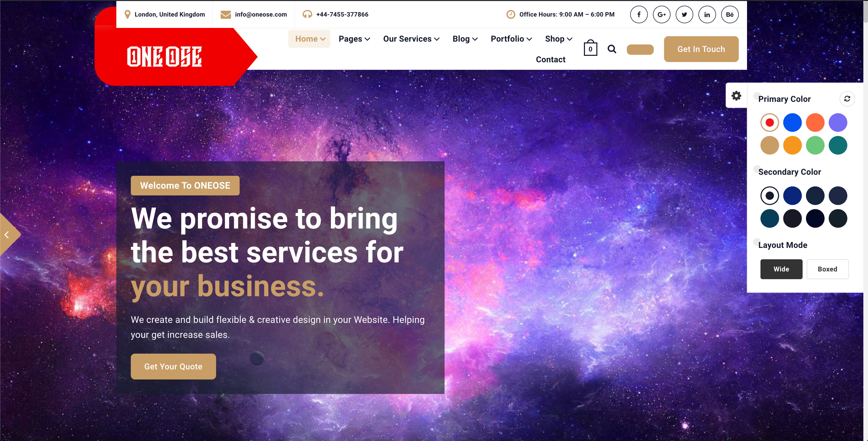868x441 pixels.
Task: Open the Google Plus social link
Action: pos(661,14)
